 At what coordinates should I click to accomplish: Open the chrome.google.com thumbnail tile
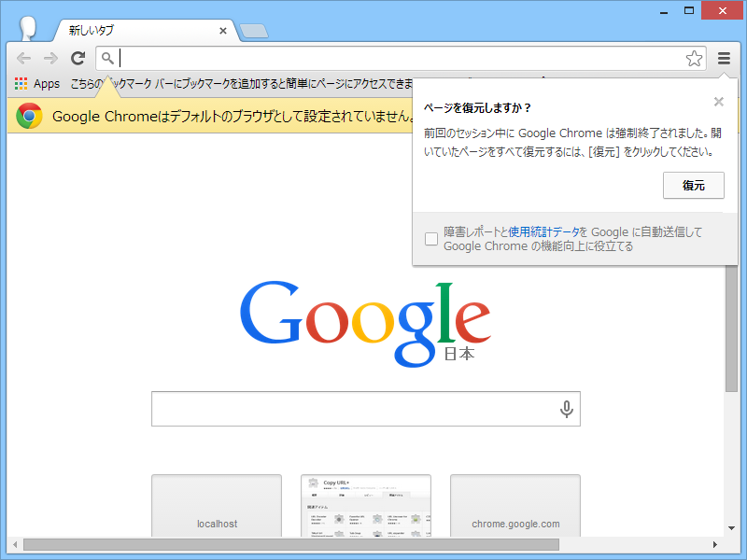tap(515, 506)
